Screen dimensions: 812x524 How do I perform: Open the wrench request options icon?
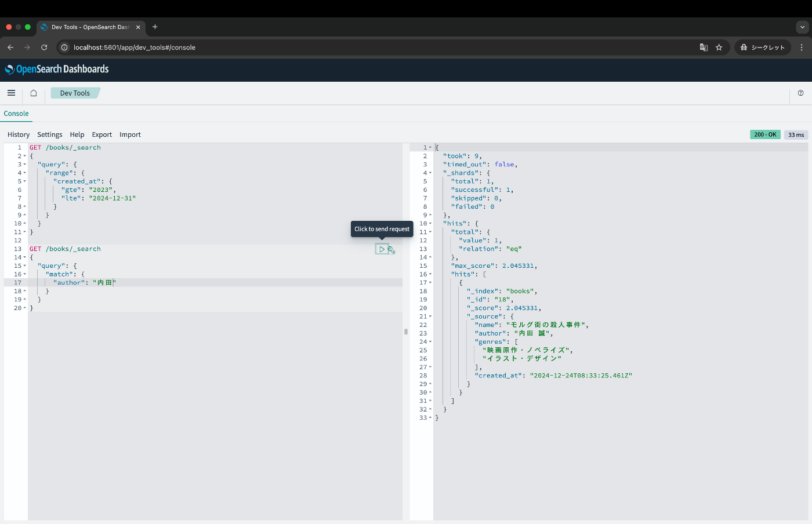tap(391, 250)
